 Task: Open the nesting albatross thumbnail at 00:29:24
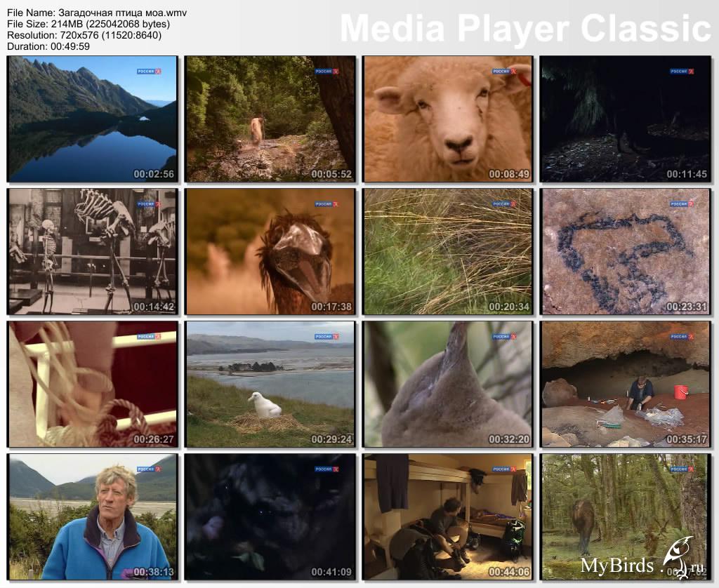(270, 384)
